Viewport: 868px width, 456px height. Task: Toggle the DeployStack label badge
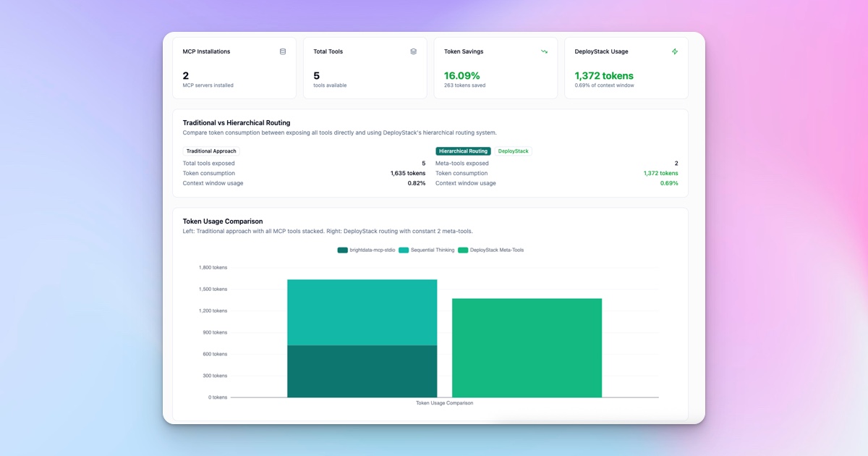click(x=513, y=151)
